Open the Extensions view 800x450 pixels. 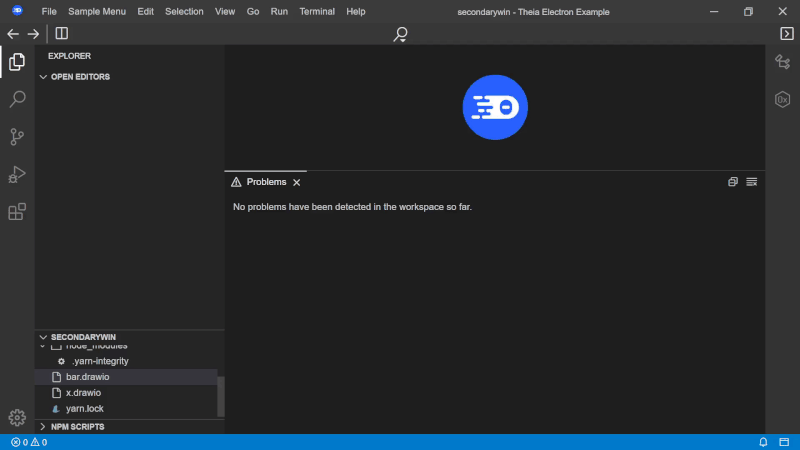click(x=17, y=212)
